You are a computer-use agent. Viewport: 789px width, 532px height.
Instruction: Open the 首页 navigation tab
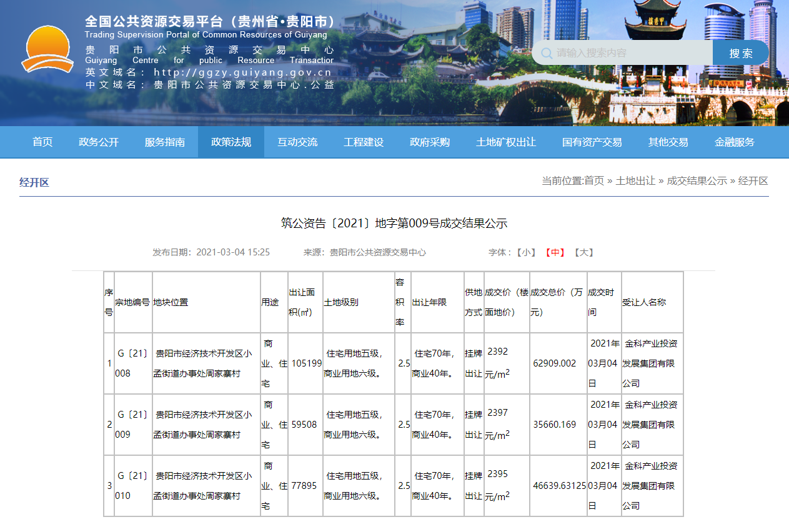pos(42,142)
